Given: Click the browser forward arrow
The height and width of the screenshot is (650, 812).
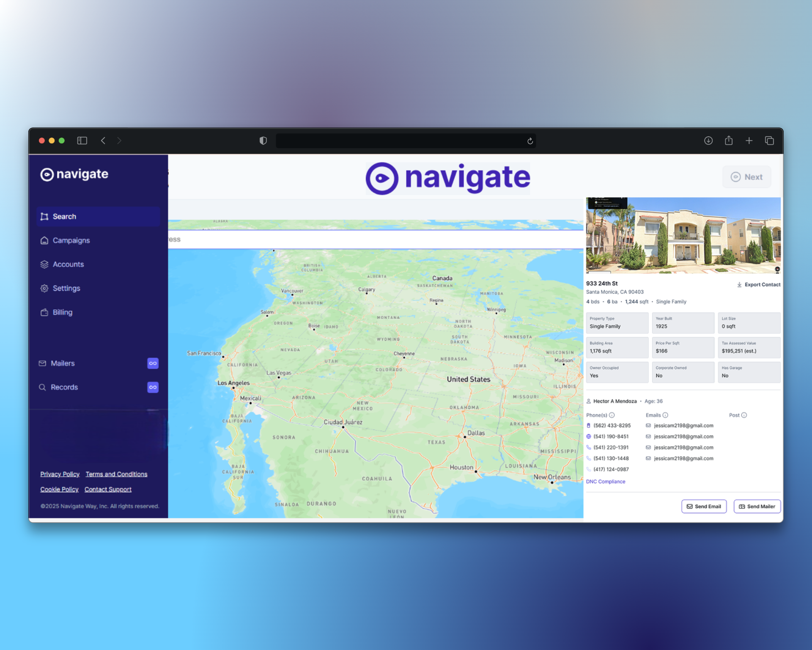Looking at the screenshot, I should pyautogui.click(x=119, y=140).
